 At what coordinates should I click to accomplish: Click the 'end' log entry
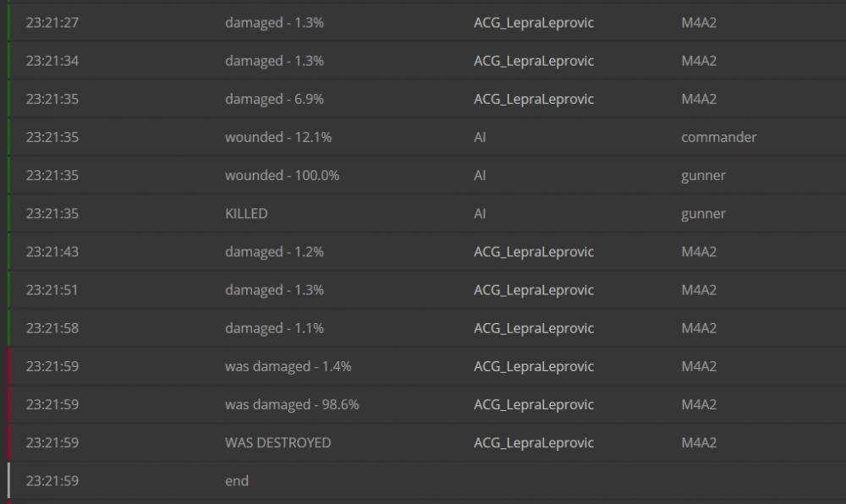(x=237, y=481)
